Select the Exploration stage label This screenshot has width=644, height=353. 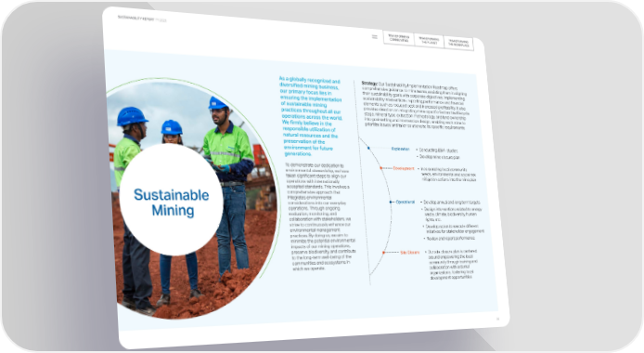click(x=401, y=149)
